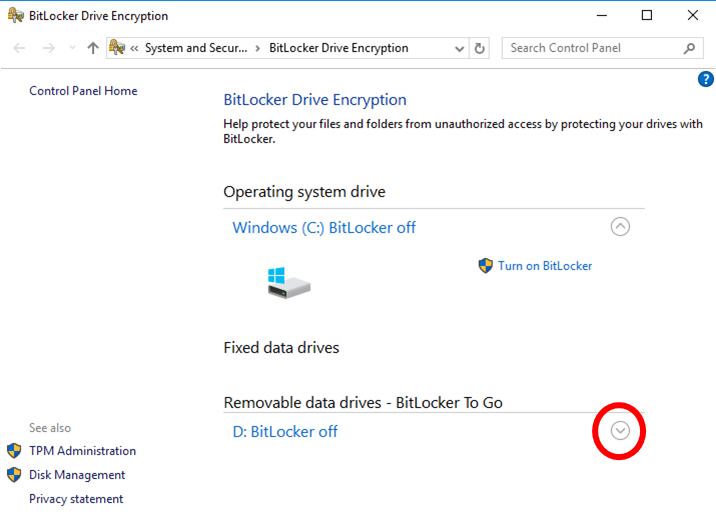716x526 pixels.
Task: Open the Disk Management link
Action: click(77, 475)
